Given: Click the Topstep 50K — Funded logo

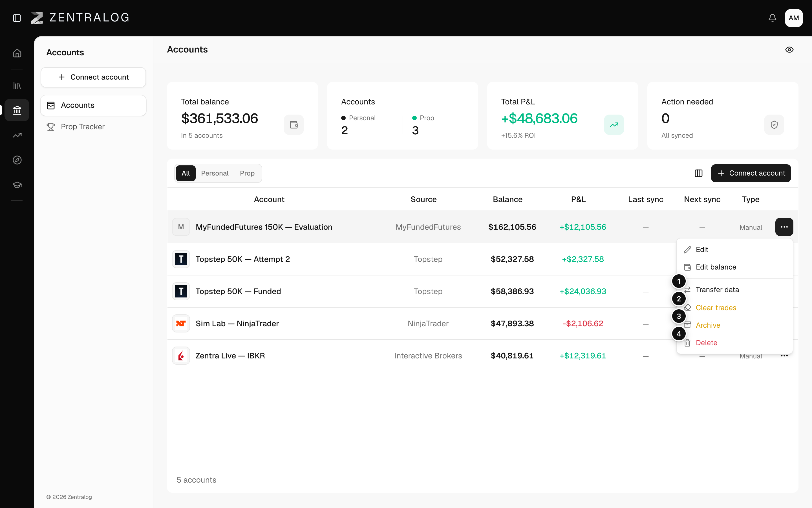Looking at the screenshot, I should click(181, 291).
